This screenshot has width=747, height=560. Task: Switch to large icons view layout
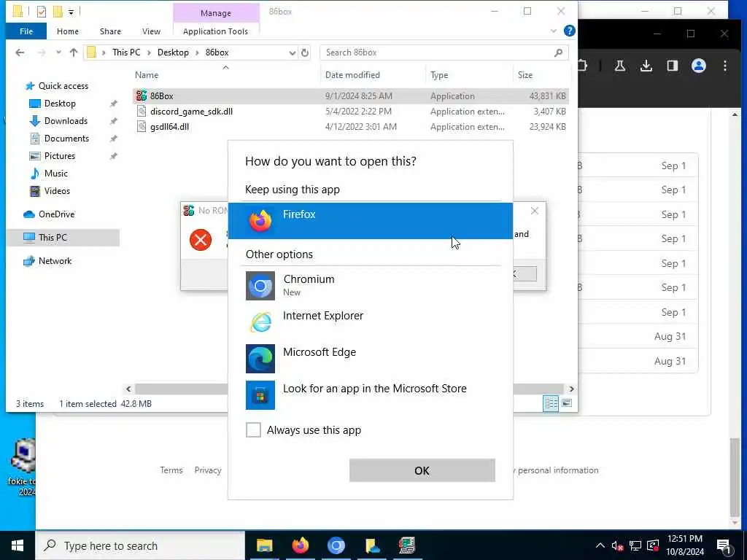pos(566,403)
